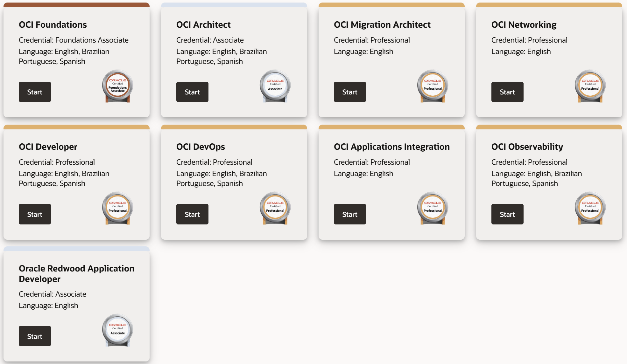This screenshot has height=364, width=627.
Task: Click the Oracle Redwood Application Developer heading
Action: (x=76, y=273)
